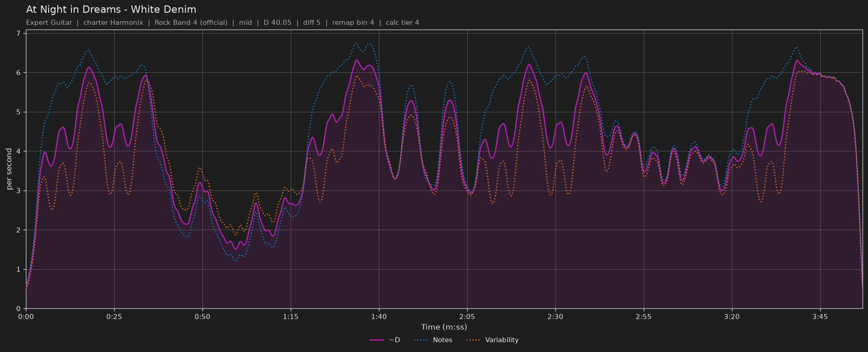Click the 1:15 x-axis tick label
Screen dimensions: 868x352
pyautogui.click(x=291, y=317)
